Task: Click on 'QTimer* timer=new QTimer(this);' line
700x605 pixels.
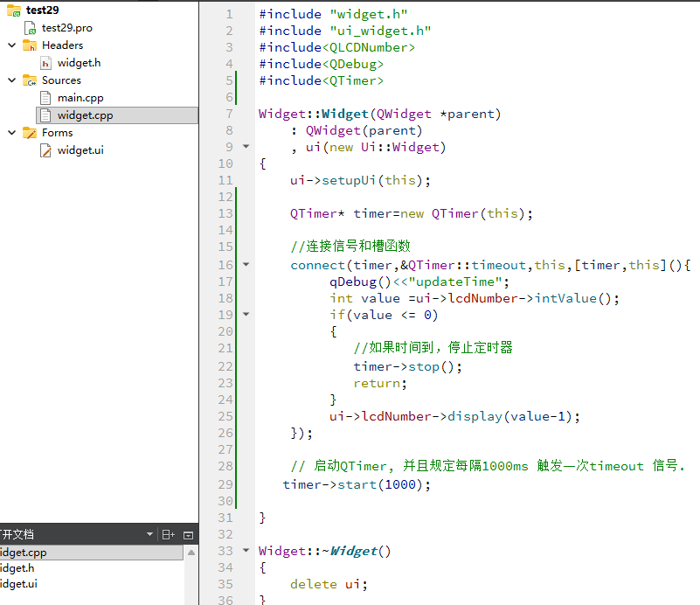Action: (412, 213)
